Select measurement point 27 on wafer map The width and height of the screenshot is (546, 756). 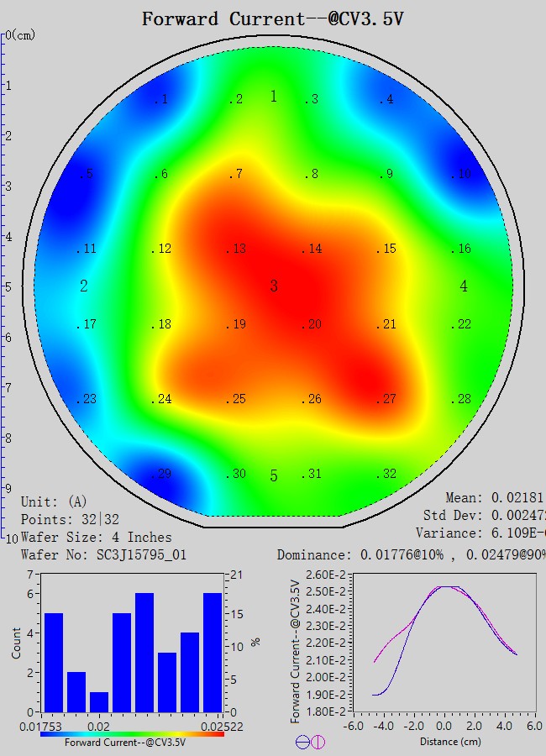click(386, 399)
